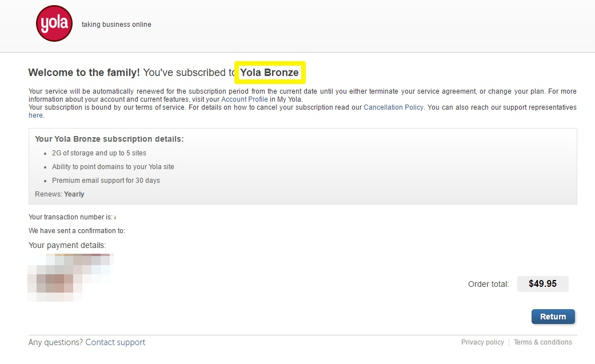Click the blurred payment details image
The image size is (595, 364).
(x=70, y=278)
